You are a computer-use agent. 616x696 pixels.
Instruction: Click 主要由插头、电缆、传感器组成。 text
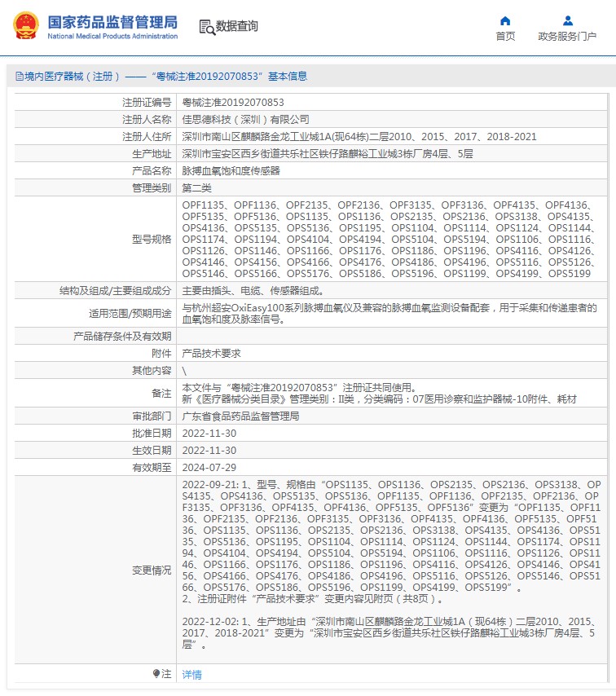253,291
